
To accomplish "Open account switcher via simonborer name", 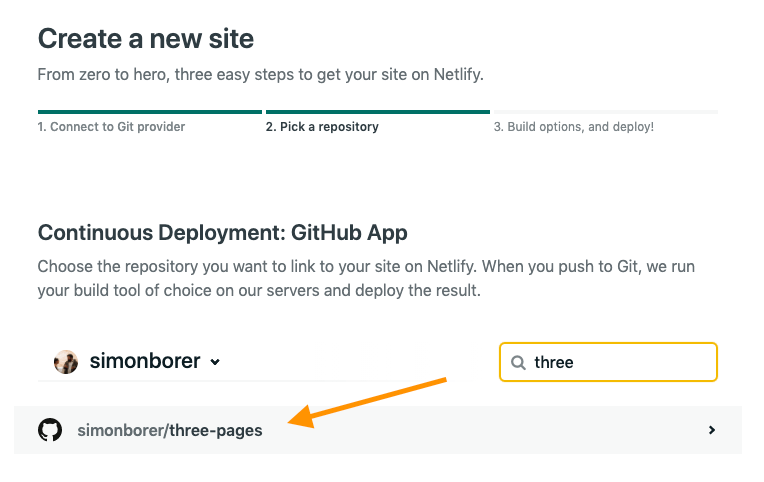I will [x=145, y=362].
